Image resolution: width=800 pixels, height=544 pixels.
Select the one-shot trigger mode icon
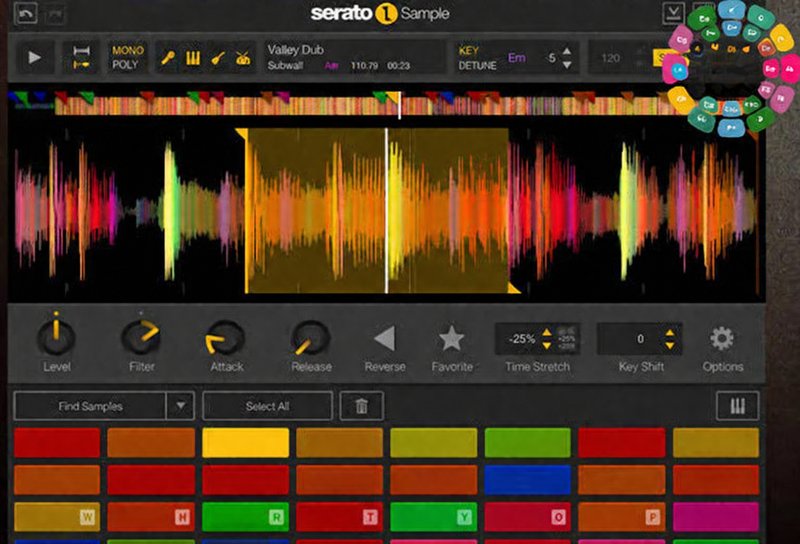81,64
